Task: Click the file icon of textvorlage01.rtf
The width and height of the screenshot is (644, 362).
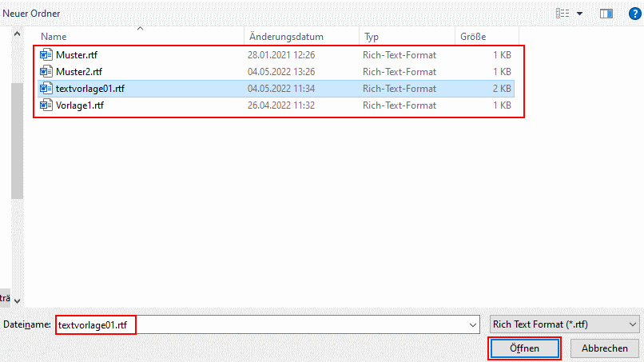Action: click(46, 89)
